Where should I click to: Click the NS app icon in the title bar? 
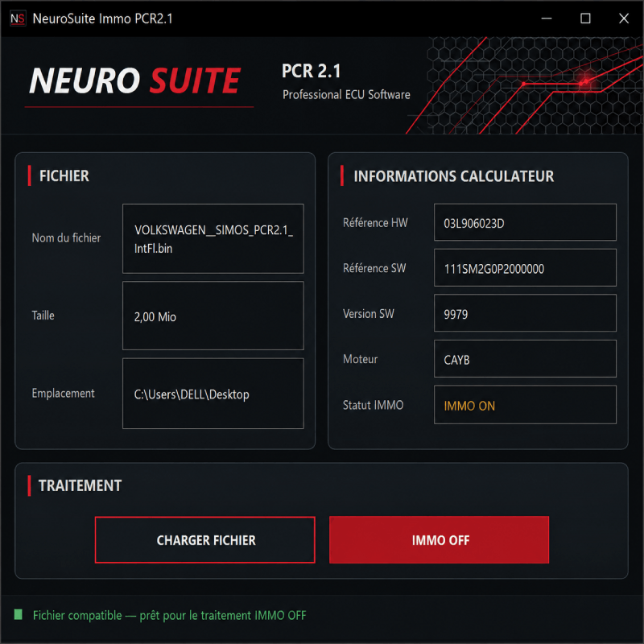point(18,19)
